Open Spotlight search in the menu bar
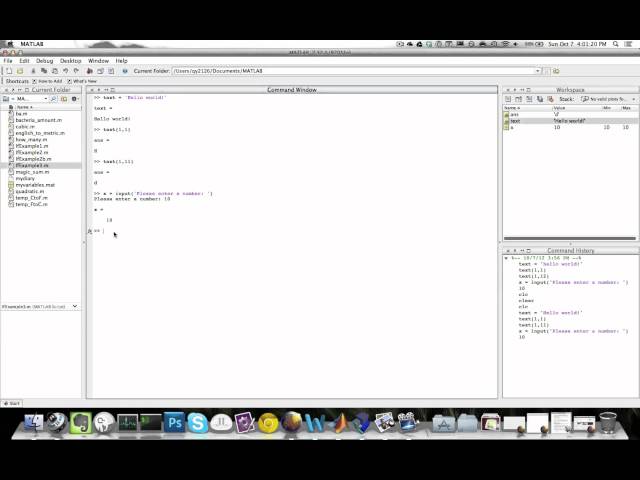The image size is (640, 480). point(616,44)
